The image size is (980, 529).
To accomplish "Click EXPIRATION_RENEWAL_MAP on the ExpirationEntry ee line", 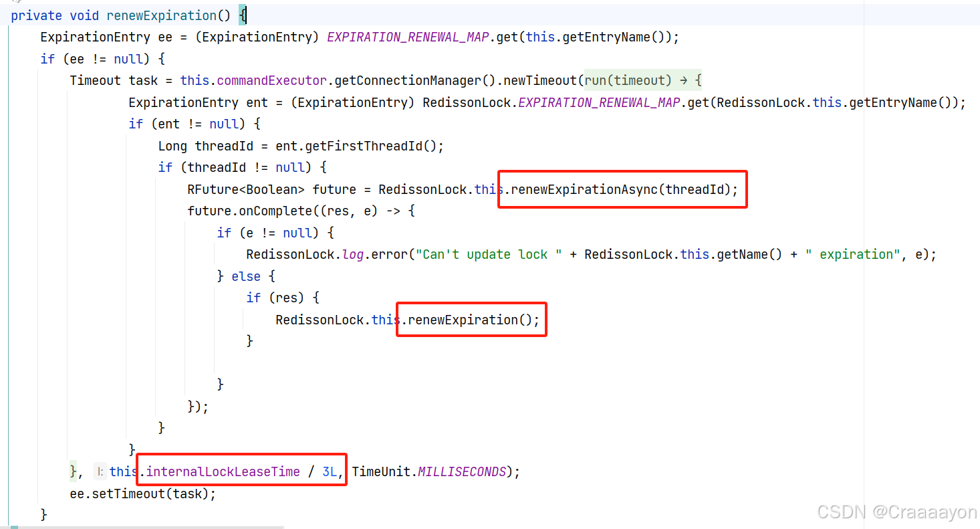I will coord(408,37).
